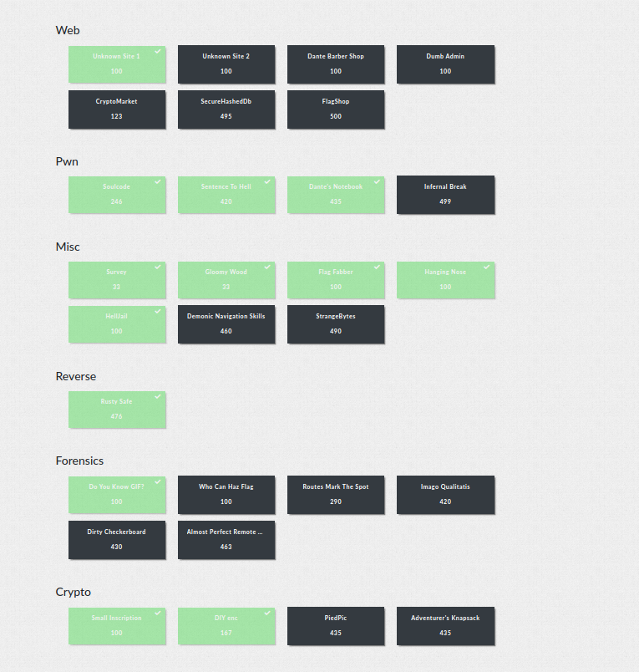Click the checkmark on Dante's Notebook tile
Viewport: 639px width, 672px height.
[377, 182]
